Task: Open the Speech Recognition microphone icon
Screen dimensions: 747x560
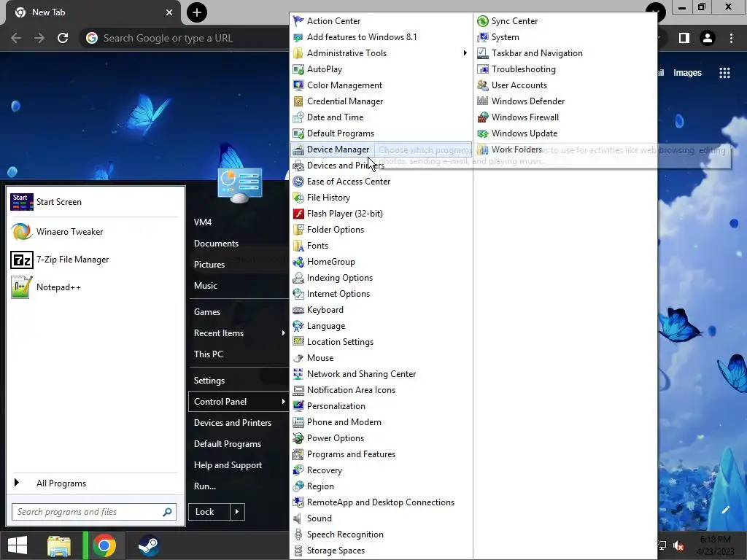Action: (298, 534)
